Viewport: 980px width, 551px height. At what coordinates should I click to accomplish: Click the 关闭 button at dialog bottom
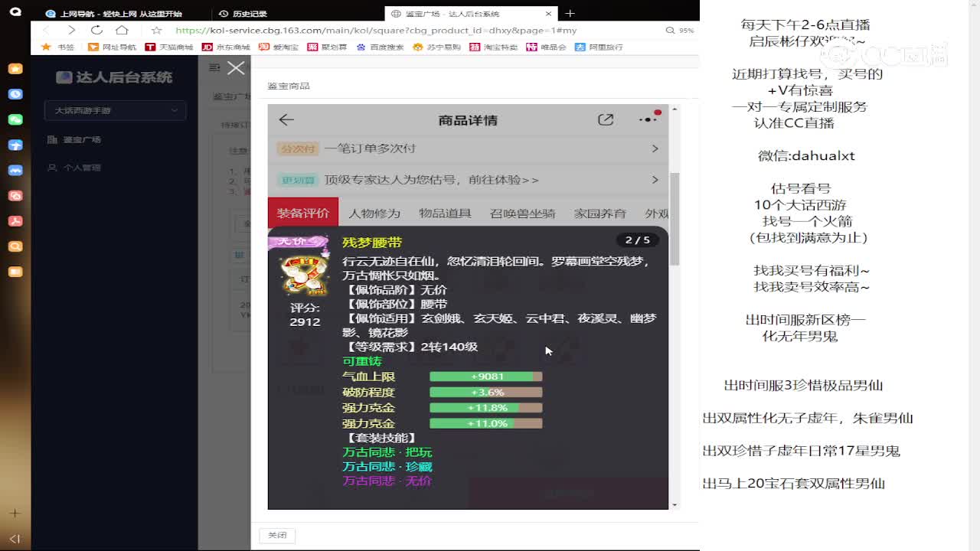[x=277, y=535]
